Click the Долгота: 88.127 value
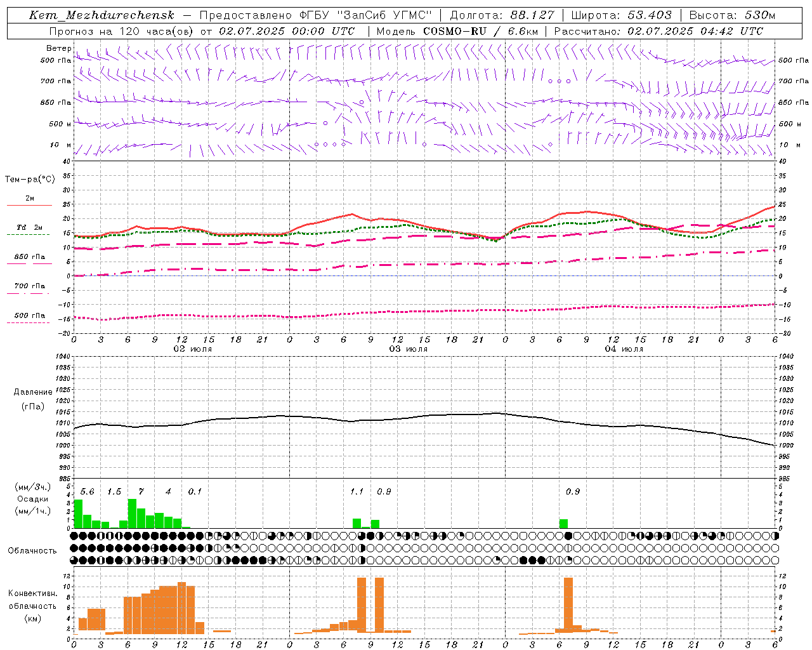The height and width of the screenshot is (650, 812). [x=502, y=15]
